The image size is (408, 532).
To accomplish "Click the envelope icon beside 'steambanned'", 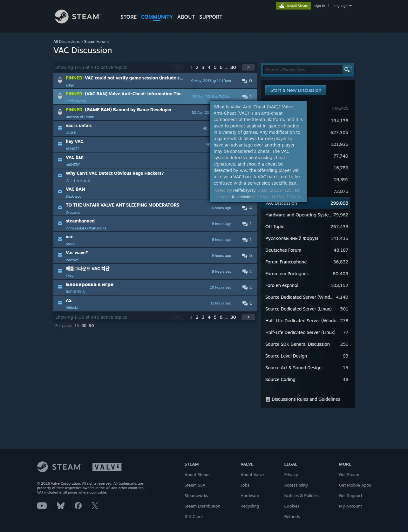I will click(x=60, y=223).
